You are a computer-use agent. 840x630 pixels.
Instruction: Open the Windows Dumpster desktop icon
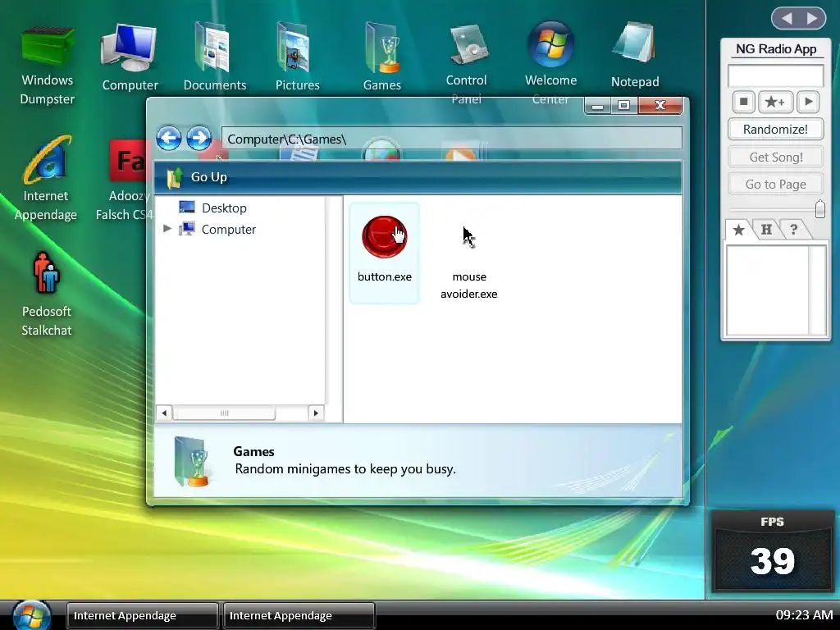47,64
